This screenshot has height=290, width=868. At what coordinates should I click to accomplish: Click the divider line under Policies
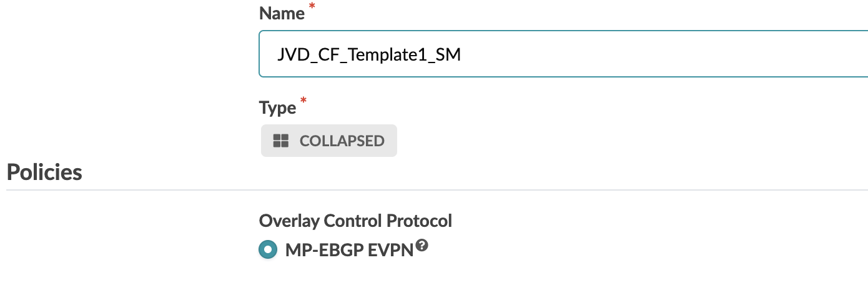(x=437, y=189)
